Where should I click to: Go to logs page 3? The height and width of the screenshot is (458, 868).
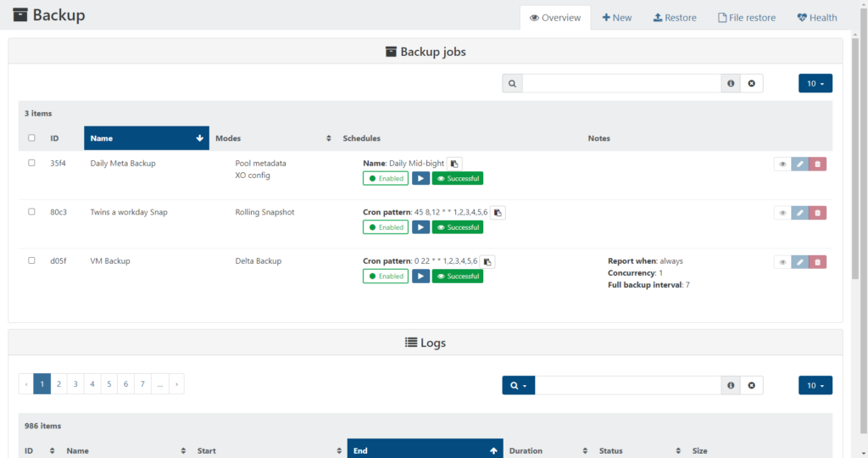pyautogui.click(x=75, y=384)
